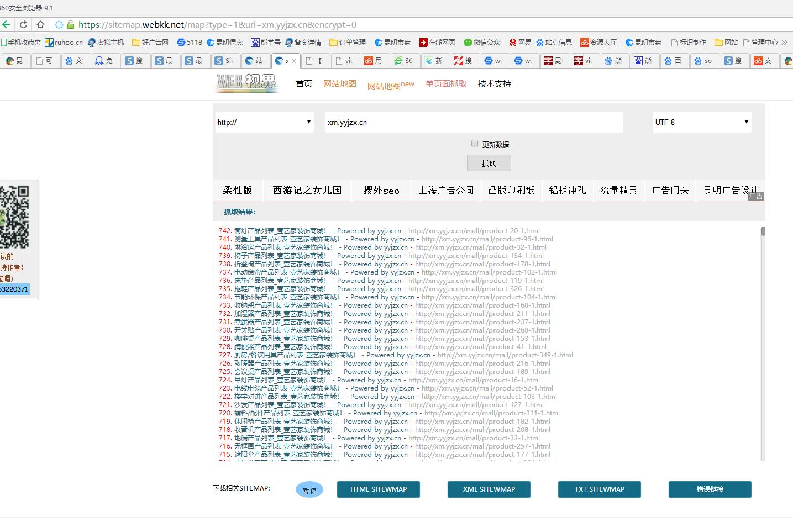
Task: Open the 技术支持 menu item
Action: coord(494,83)
